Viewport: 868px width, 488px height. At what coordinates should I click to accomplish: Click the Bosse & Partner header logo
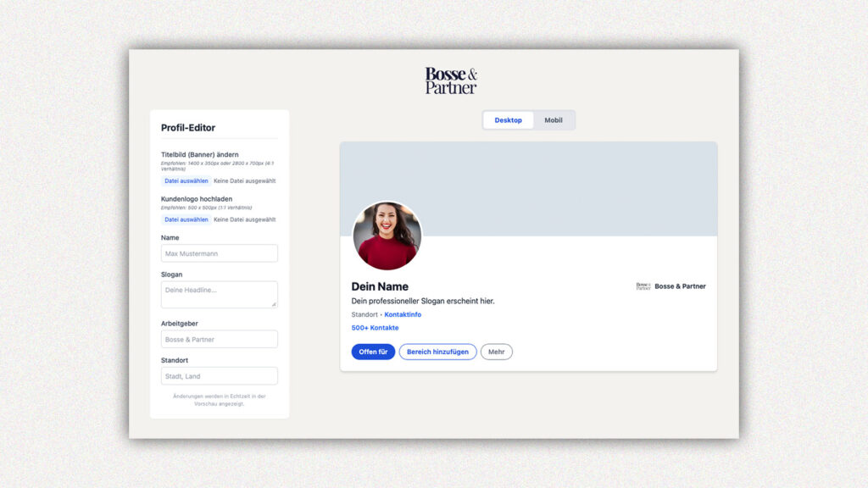[451, 80]
